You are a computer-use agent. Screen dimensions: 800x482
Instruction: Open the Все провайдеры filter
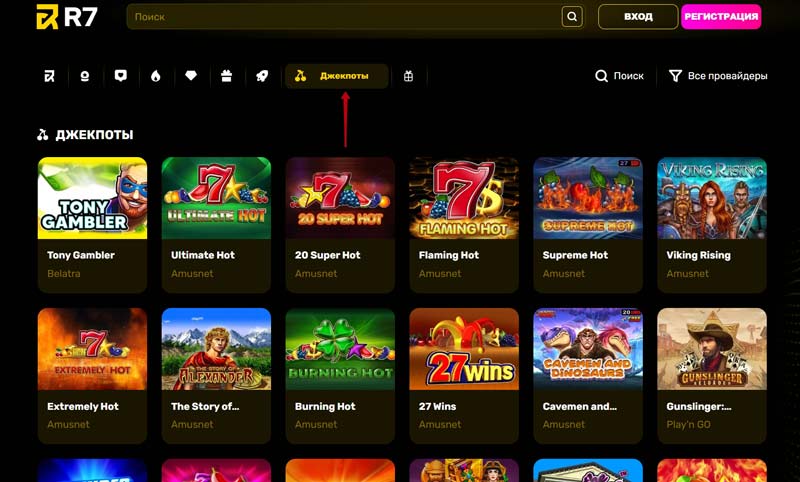click(718, 76)
